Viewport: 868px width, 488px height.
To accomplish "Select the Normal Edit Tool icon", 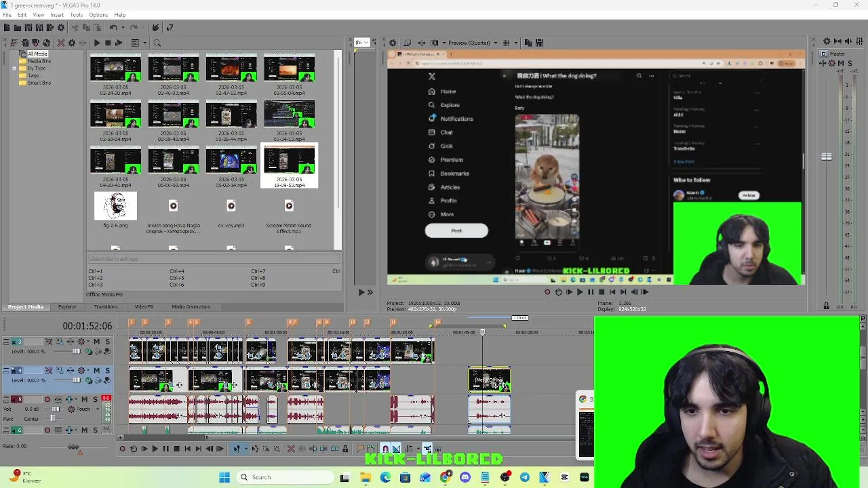I will pyautogui.click(x=237, y=449).
